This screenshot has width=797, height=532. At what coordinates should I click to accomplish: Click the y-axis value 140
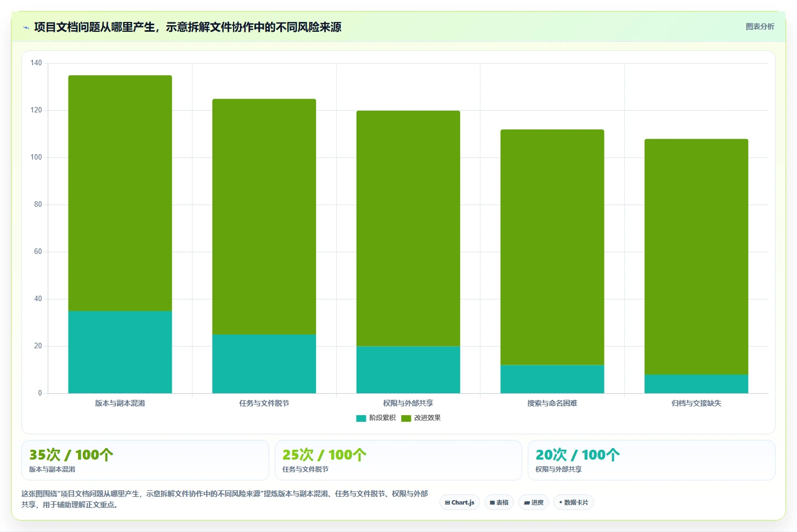[36, 63]
